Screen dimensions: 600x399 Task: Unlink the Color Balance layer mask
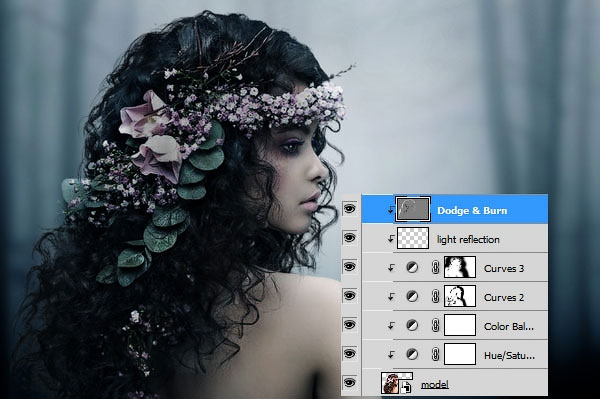(435, 325)
